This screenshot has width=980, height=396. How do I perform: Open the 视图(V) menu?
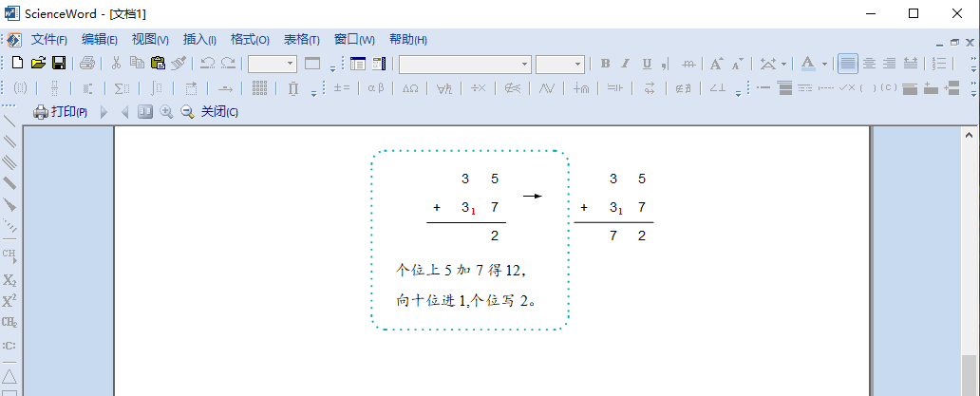[x=150, y=39]
